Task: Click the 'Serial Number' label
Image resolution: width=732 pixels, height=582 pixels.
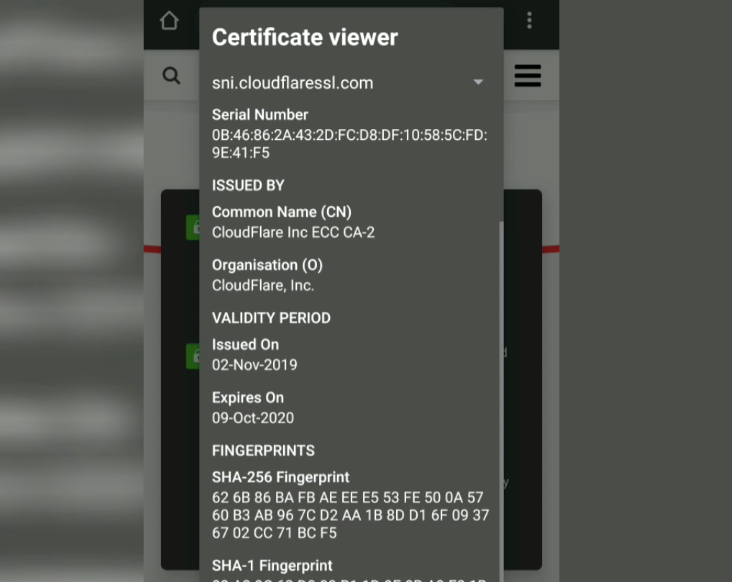Action: coord(260,115)
